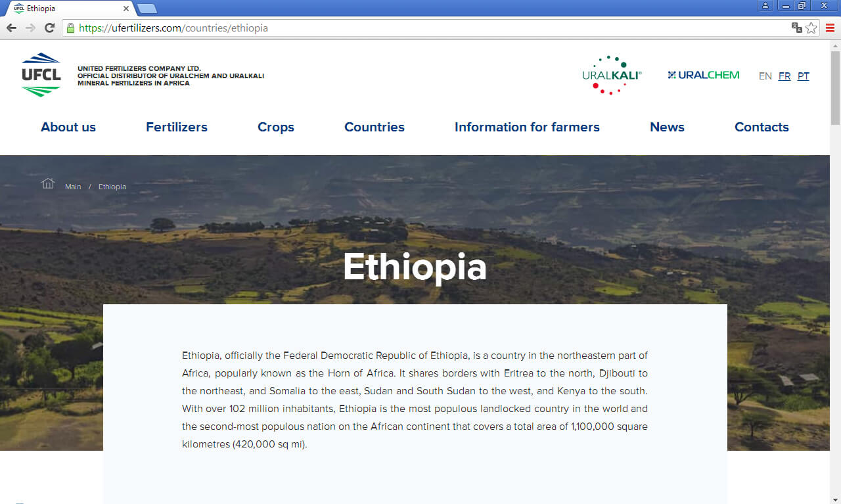This screenshot has width=841, height=504.
Task: Open the Chrome hamburger menu
Action: click(830, 28)
